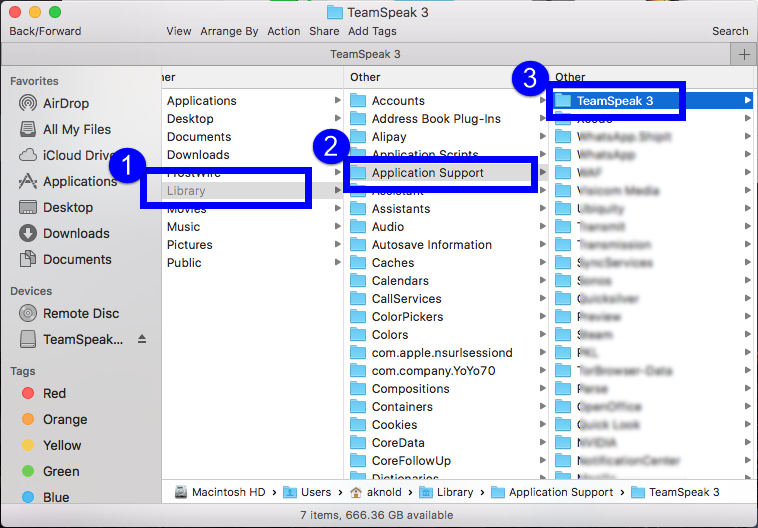Open the Colors folder
Viewport: 758px width, 528px height.
(446, 335)
